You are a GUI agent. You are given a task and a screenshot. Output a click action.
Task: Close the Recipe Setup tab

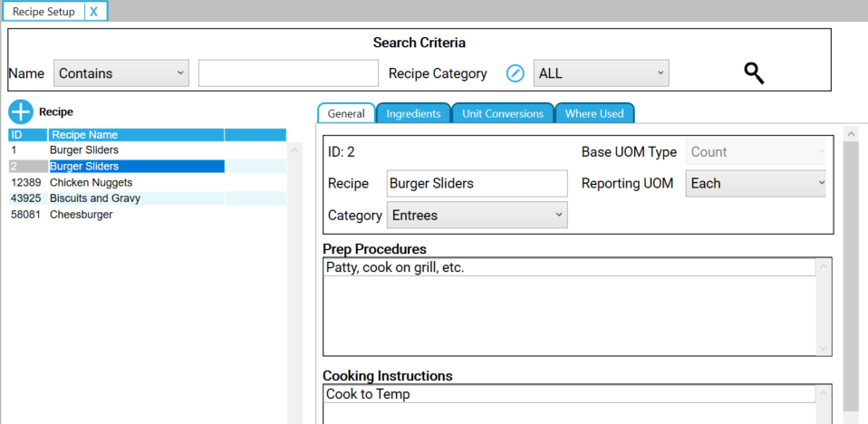[93, 12]
